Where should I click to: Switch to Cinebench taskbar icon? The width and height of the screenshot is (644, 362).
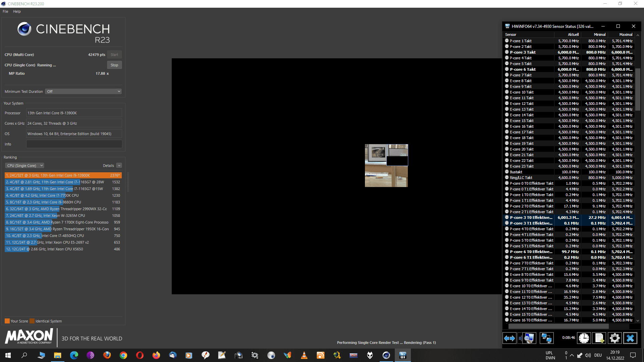click(386, 355)
